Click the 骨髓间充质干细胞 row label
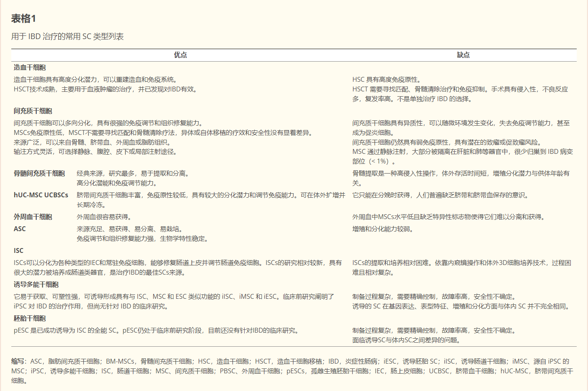 pyautogui.click(x=39, y=174)
